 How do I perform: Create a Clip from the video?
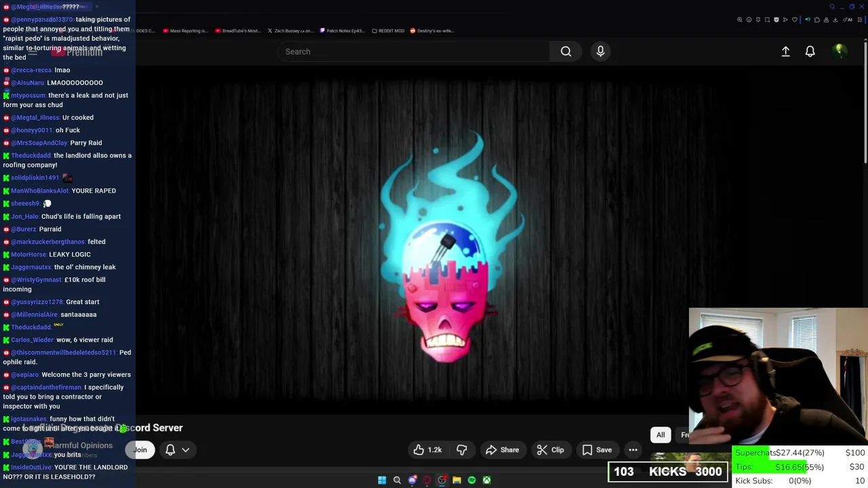click(551, 450)
